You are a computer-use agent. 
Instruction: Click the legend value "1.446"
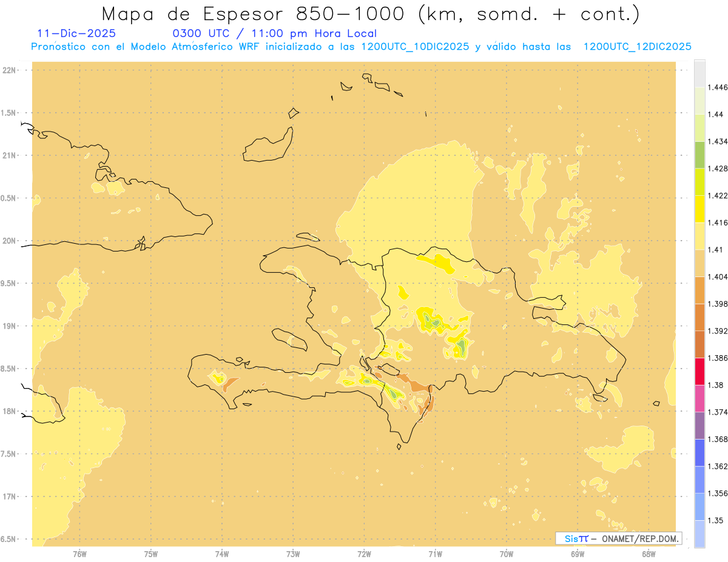click(x=717, y=87)
